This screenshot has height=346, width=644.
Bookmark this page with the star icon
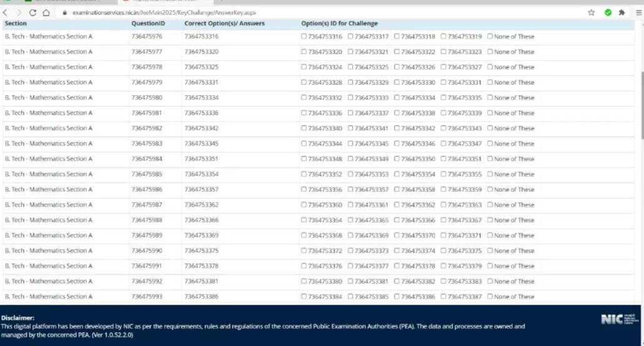pyautogui.click(x=591, y=13)
